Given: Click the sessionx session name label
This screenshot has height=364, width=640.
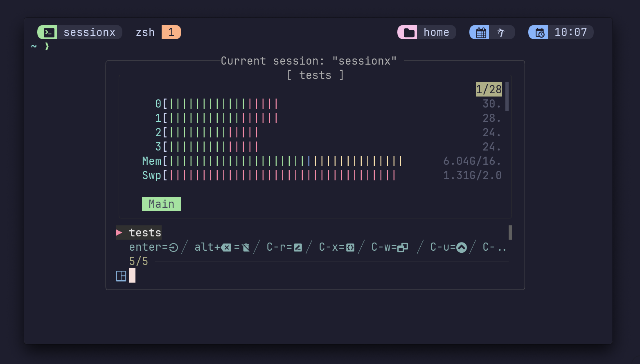Looking at the screenshot, I should 89,32.
